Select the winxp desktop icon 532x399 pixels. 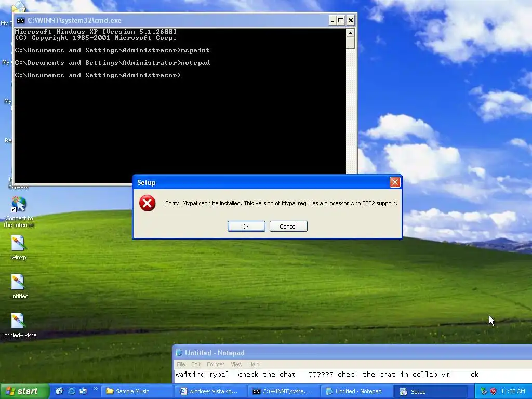[19, 248]
